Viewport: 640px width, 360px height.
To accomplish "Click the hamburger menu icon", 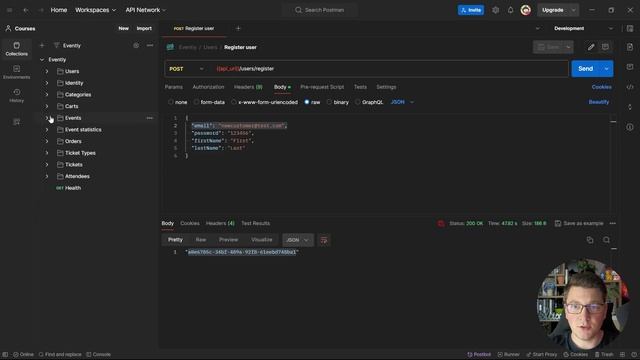I will [x=9, y=10].
